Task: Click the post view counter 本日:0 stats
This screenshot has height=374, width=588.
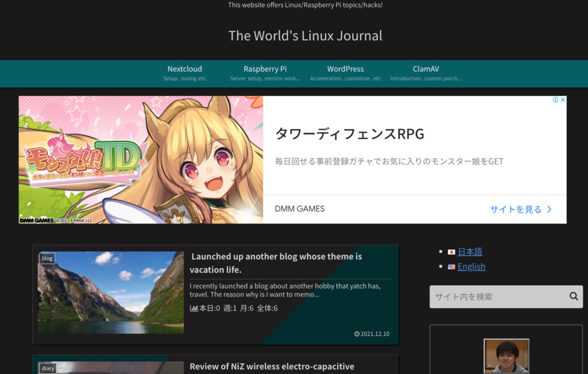Action: [x=234, y=308]
